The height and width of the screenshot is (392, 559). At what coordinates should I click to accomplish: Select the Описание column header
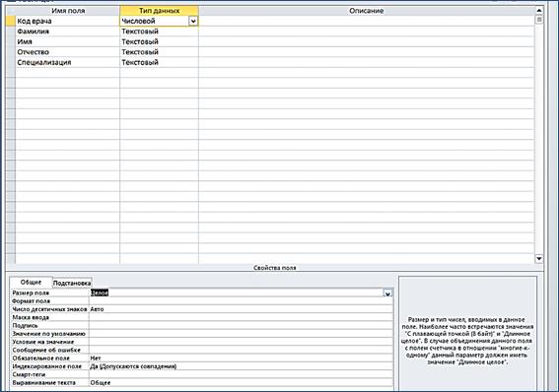click(367, 11)
